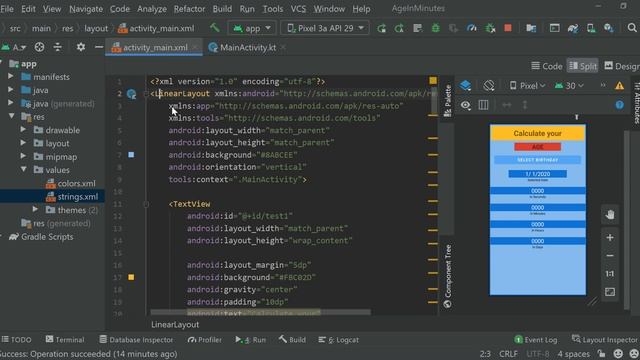This screenshot has height=360, width=640.
Task: Open the VCS menu
Action: click(298, 9)
